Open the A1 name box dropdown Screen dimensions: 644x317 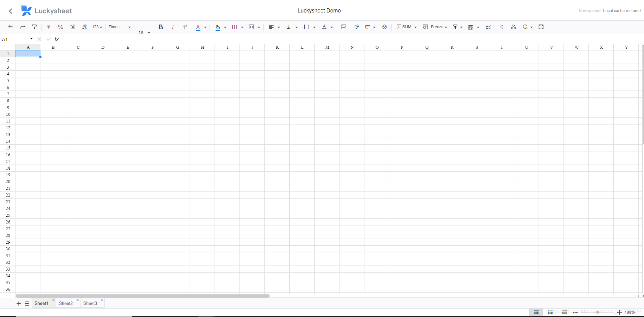(x=31, y=39)
